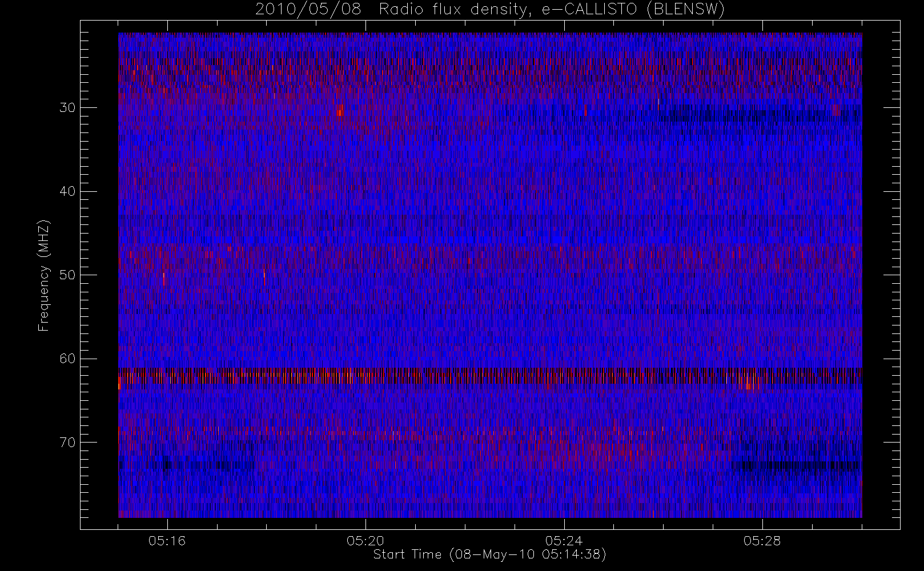Click the red burst spot near 30 MHz
This screenshot has width=924, height=571.
click(x=340, y=110)
